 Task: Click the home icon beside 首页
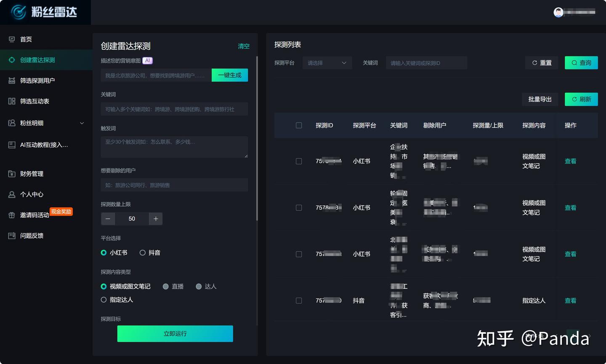coord(12,39)
